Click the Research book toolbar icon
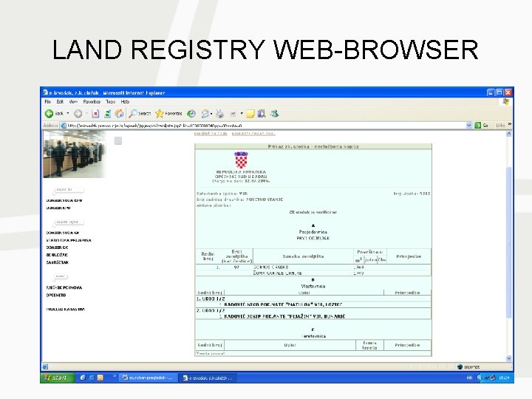 pos(262,114)
